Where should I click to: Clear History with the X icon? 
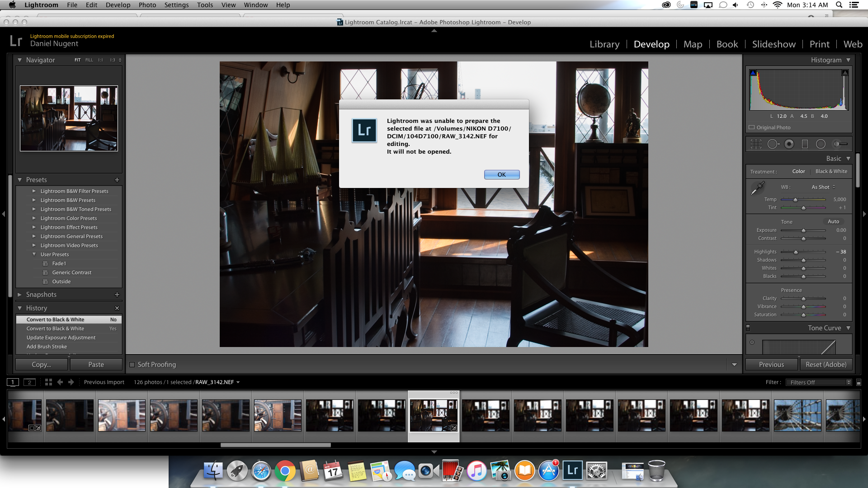pyautogui.click(x=117, y=308)
